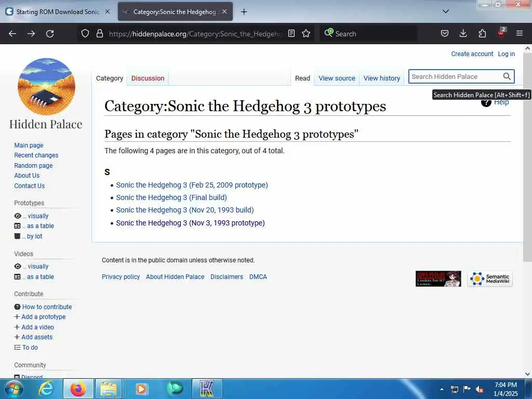Open the shield tracking protection icon
The image size is (532, 399).
[x=85, y=33]
